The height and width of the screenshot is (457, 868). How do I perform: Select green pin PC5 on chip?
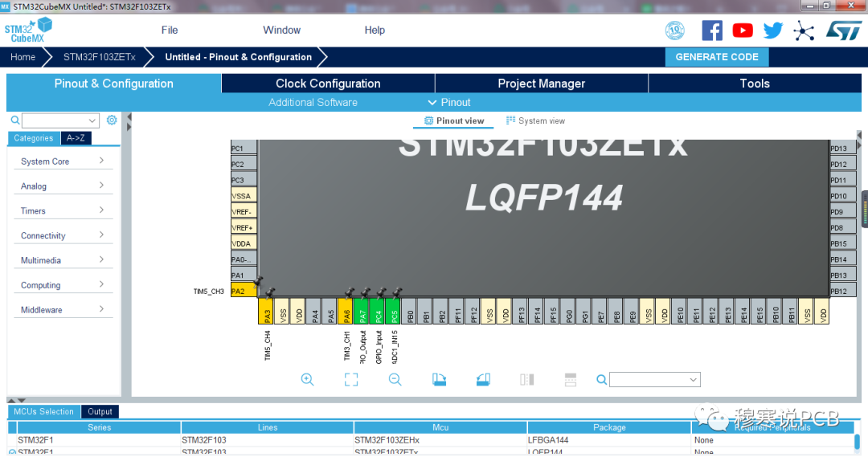point(393,311)
